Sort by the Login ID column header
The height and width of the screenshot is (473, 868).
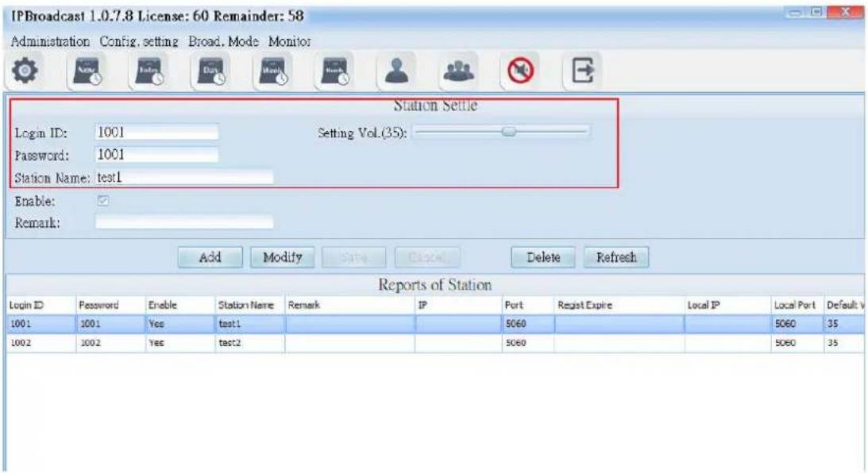coord(41,305)
